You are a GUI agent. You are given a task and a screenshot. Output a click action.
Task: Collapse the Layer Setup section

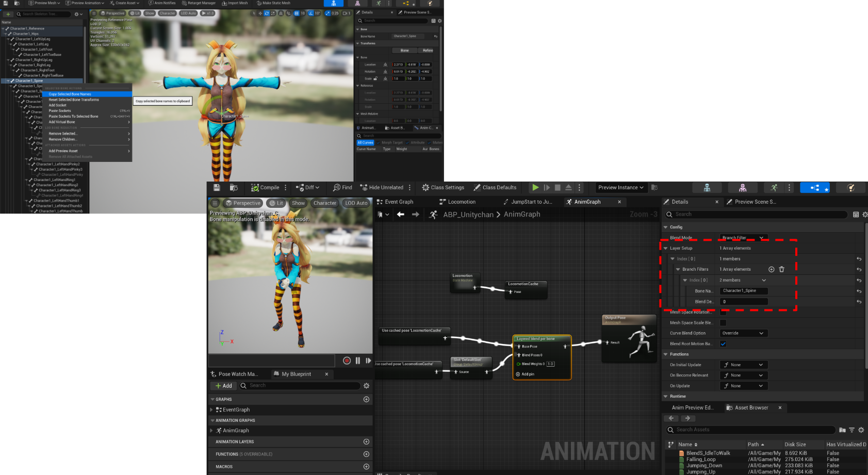[665, 248]
